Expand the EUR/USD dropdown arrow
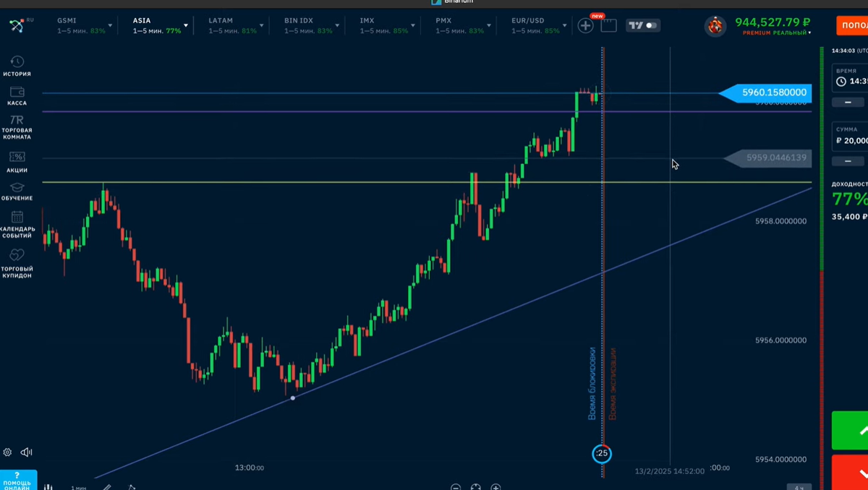The height and width of the screenshot is (490, 868). point(566,26)
